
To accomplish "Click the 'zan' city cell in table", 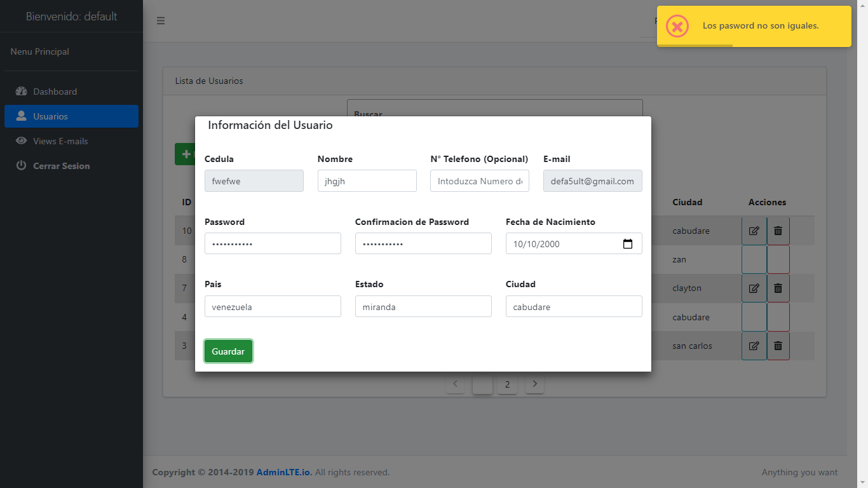I will coord(679,259).
